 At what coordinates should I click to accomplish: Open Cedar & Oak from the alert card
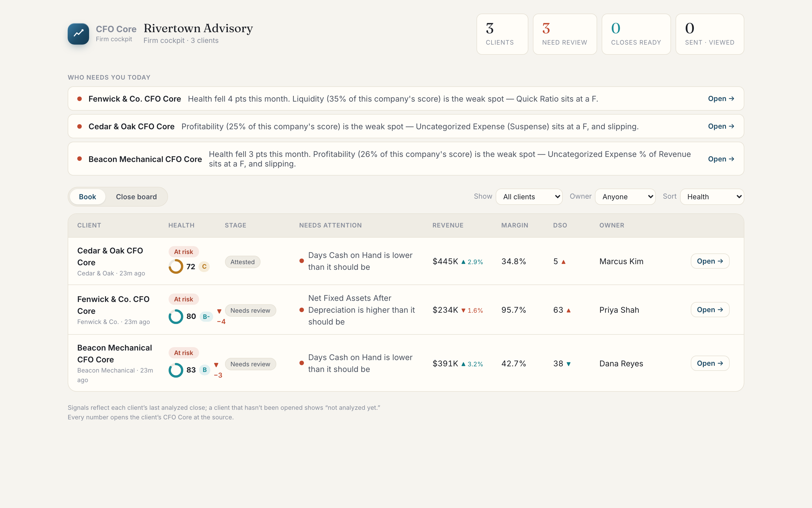coord(721,126)
